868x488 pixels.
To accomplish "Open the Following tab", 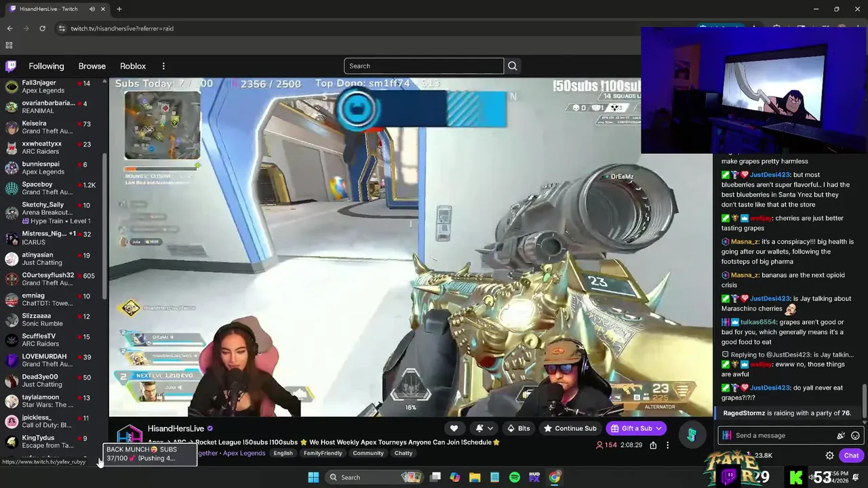I will click(x=46, y=66).
